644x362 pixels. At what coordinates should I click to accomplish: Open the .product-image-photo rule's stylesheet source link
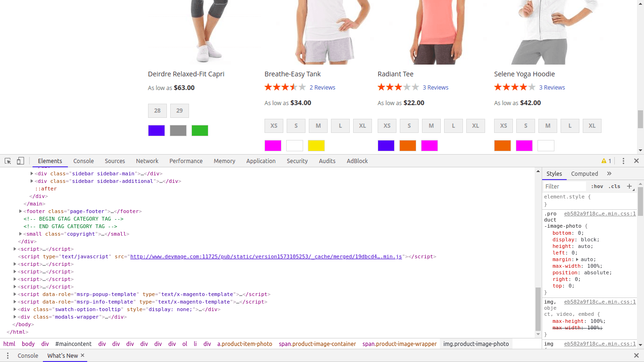(x=600, y=214)
